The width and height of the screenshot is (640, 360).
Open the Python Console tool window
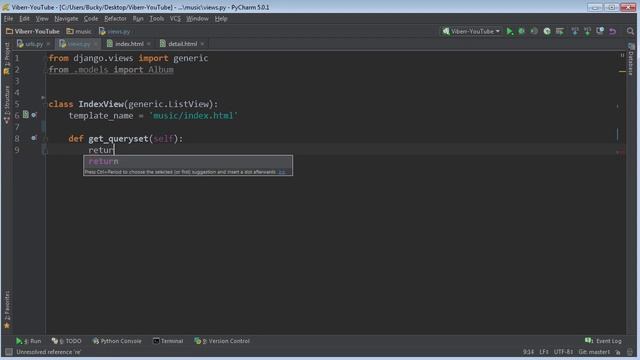pos(117,341)
